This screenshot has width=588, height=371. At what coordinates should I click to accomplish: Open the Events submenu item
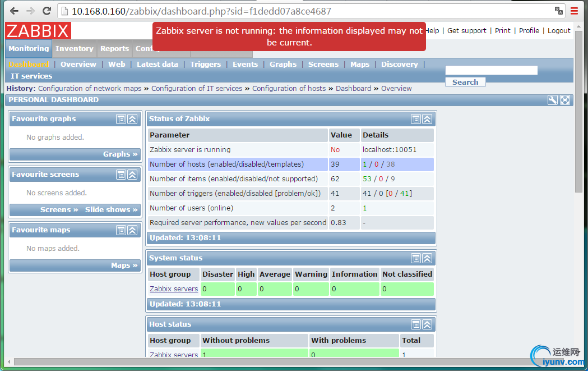pyautogui.click(x=245, y=64)
